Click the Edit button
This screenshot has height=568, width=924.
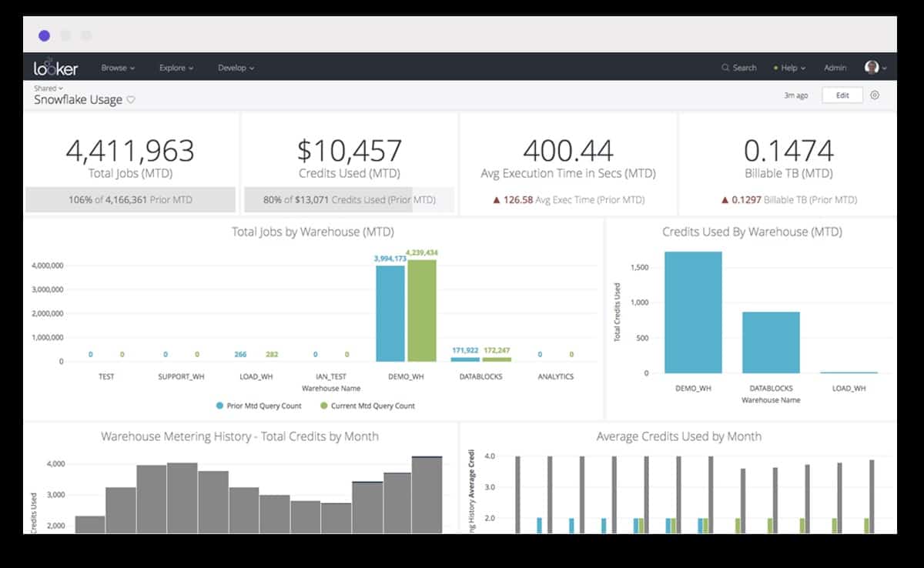842,95
